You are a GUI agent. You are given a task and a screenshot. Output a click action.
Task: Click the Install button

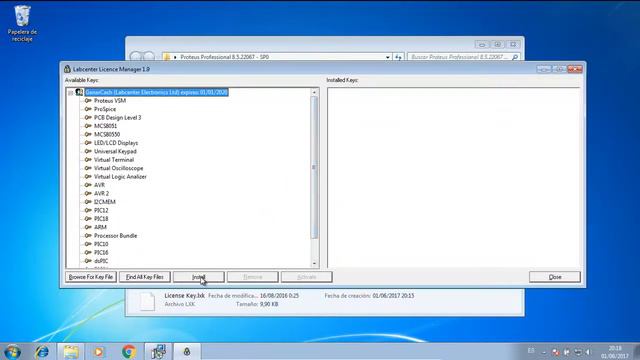pos(198,277)
